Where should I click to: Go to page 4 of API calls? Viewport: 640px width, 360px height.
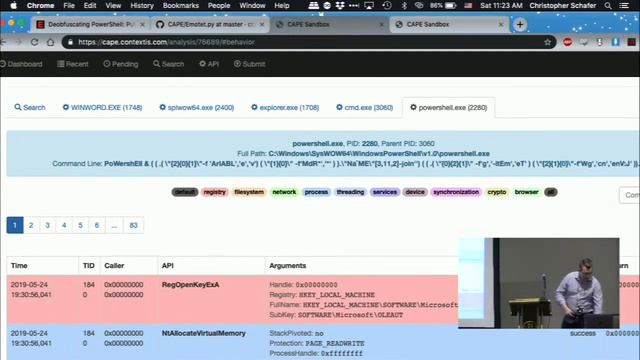tap(64, 225)
